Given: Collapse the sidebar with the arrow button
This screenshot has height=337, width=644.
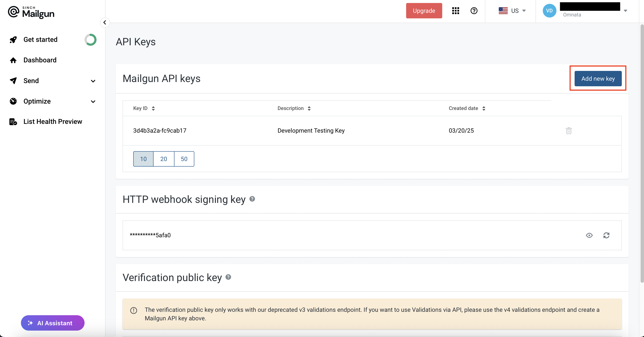Looking at the screenshot, I should click(105, 22).
